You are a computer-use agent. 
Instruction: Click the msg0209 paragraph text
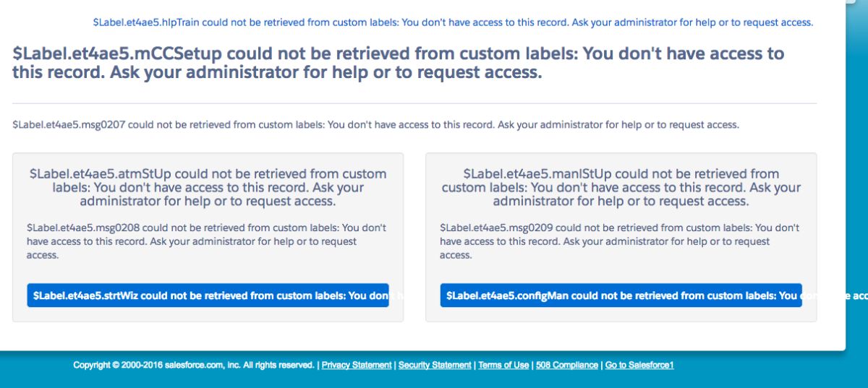[x=619, y=241]
